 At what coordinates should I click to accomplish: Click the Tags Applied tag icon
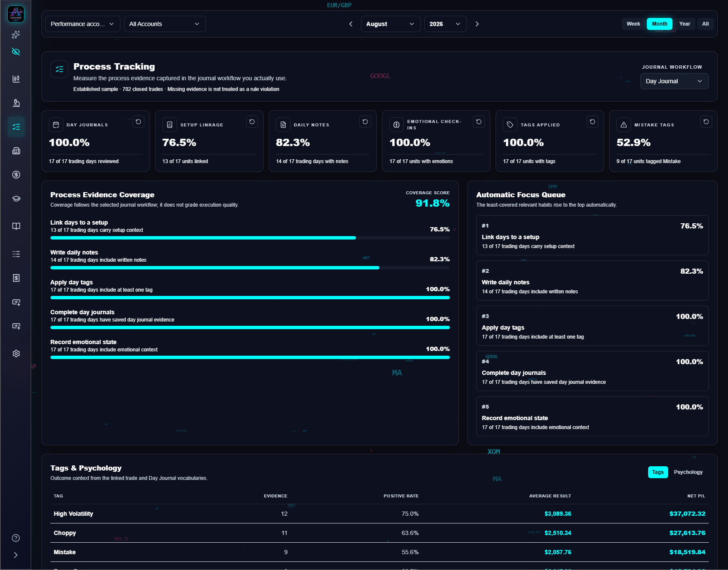coord(510,125)
